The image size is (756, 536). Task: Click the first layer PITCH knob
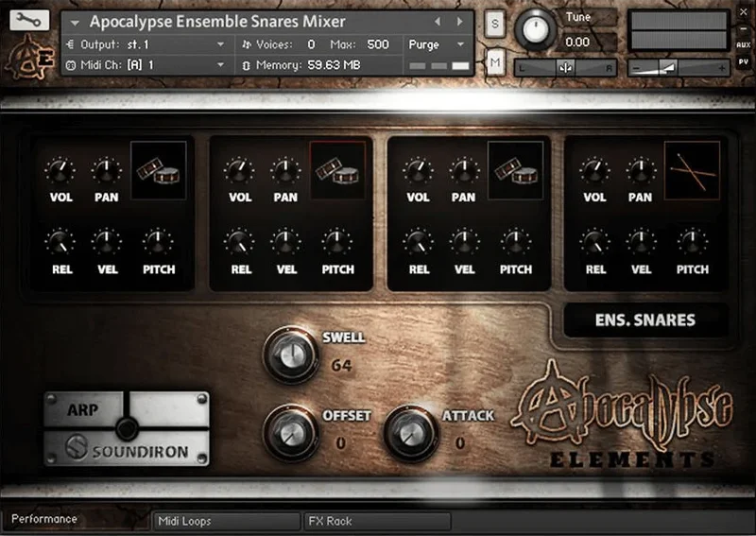pos(158,242)
